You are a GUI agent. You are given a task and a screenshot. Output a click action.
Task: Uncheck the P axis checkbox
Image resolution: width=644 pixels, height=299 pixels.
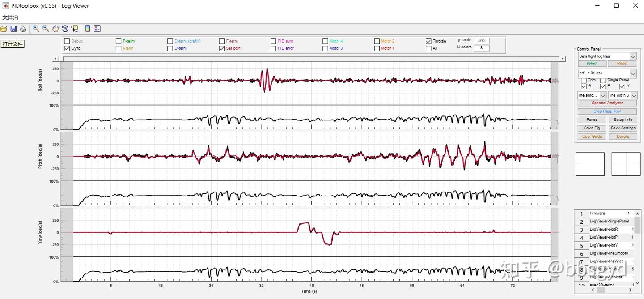pos(603,86)
